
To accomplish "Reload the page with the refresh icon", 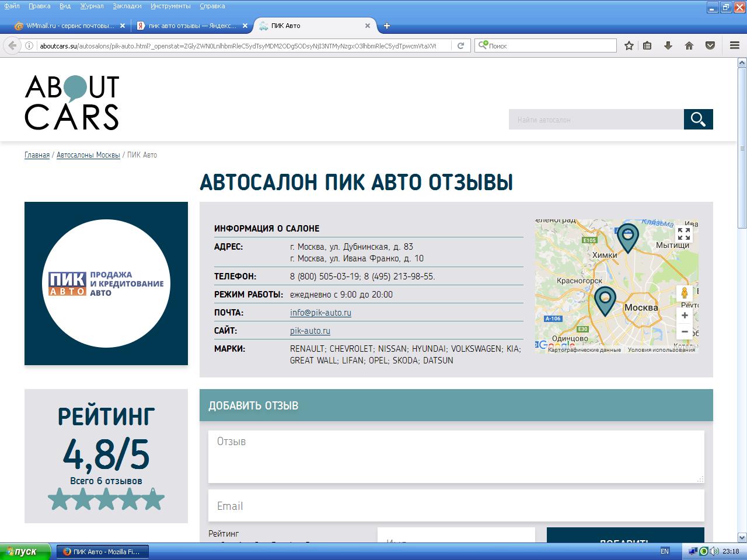I will tap(460, 45).
